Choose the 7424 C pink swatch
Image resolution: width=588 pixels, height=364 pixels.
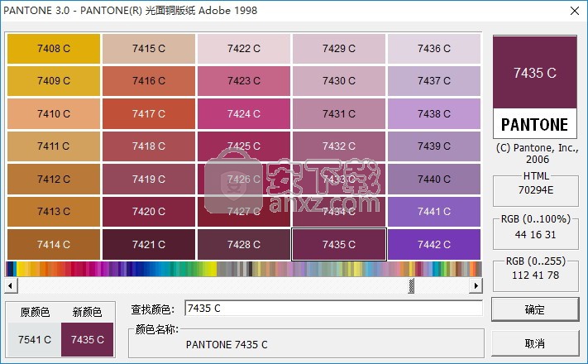pos(244,114)
